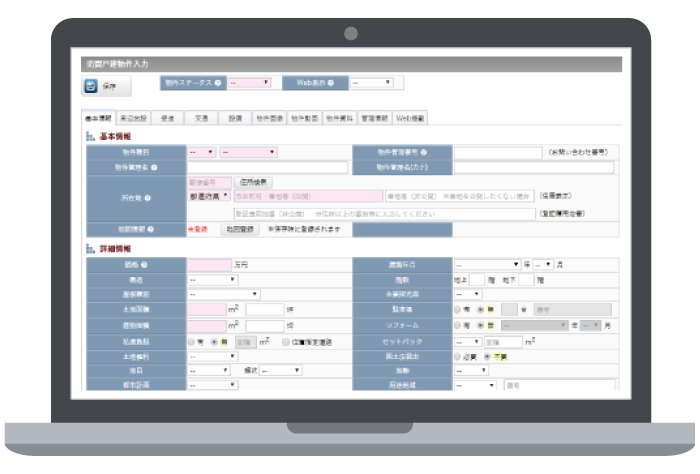Viewport: 700px width, 474px height.
Task: Open the 構造 dropdown
Action: (x=212, y=280)
